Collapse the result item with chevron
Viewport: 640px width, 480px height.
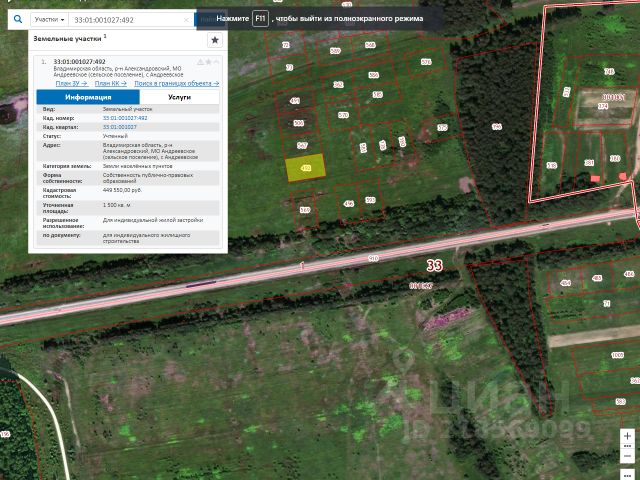[216, 62]
